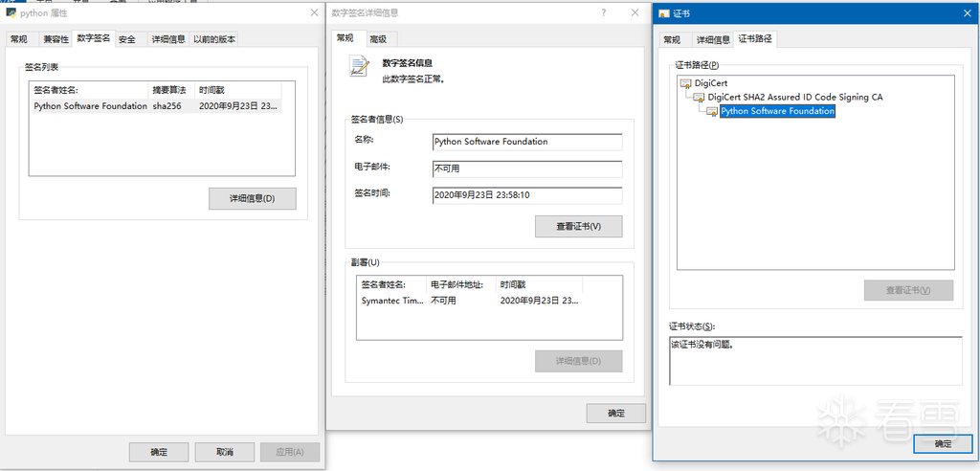Click 确定 in signature details dialog
The image size is (980, 471).
coord(615,413)
